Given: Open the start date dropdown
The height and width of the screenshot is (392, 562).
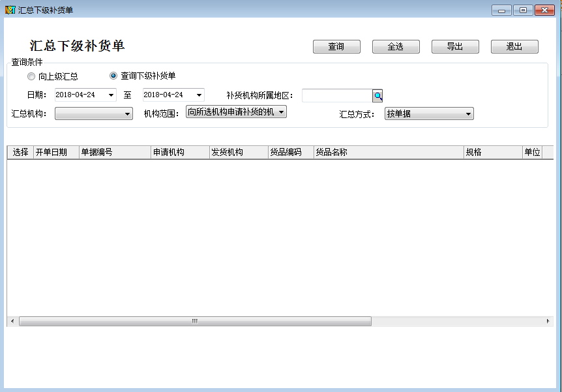Looking at the screenshot, I should (111, 95).
